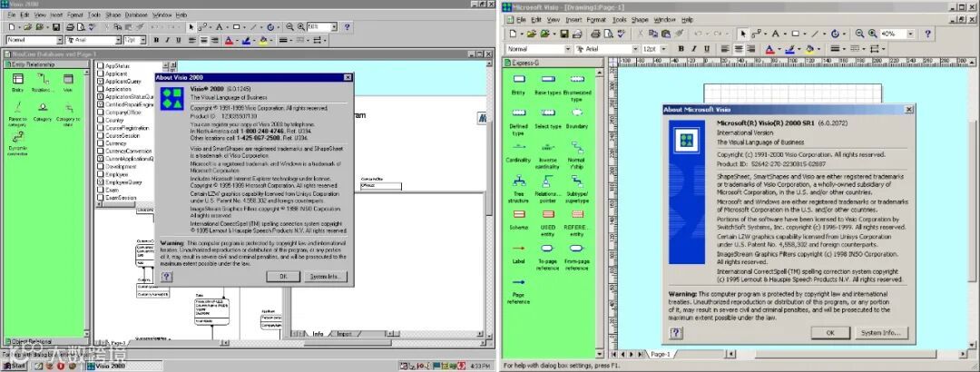Toggle Applicant checkbox in table list
This screenshot has height=372, width=980.
click(100, 73)
